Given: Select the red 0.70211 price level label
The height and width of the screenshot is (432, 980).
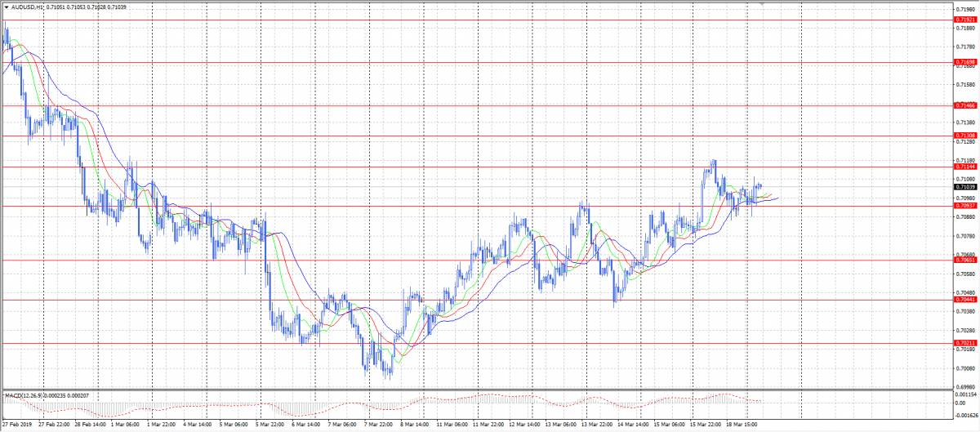Looking at the screenshot, I should pyautogui.click(x=965, y=343).
